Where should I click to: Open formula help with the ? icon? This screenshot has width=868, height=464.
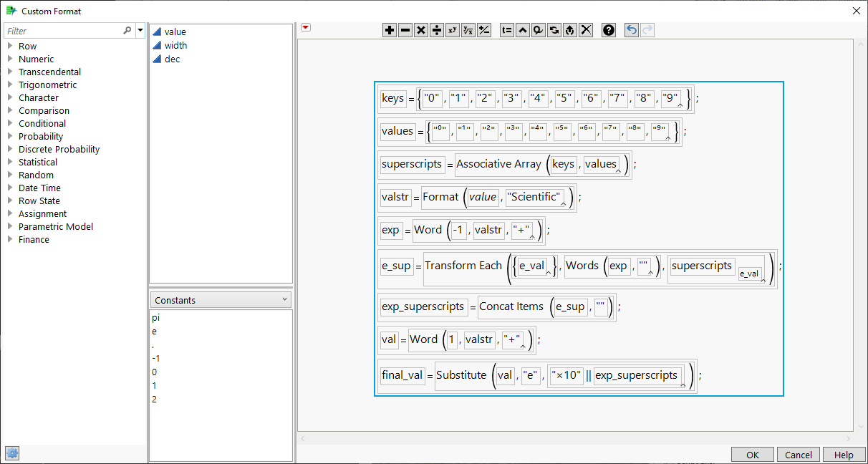[608, 30]
